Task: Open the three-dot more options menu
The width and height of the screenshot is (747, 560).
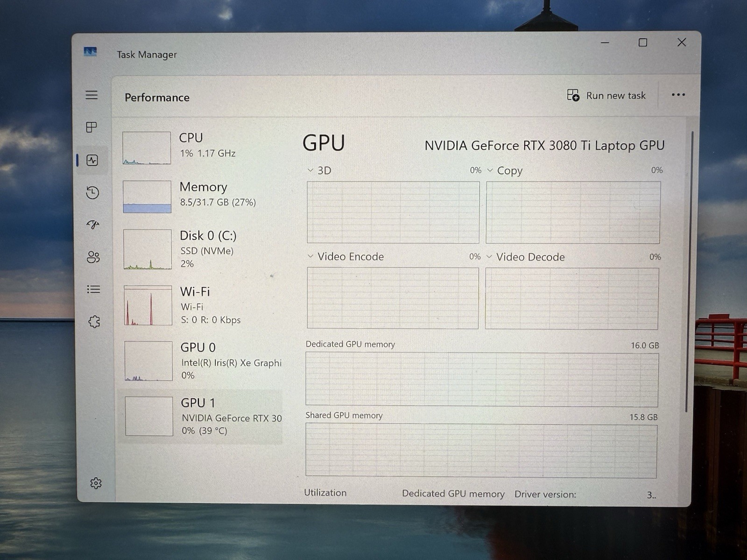Action: [678, 95]
